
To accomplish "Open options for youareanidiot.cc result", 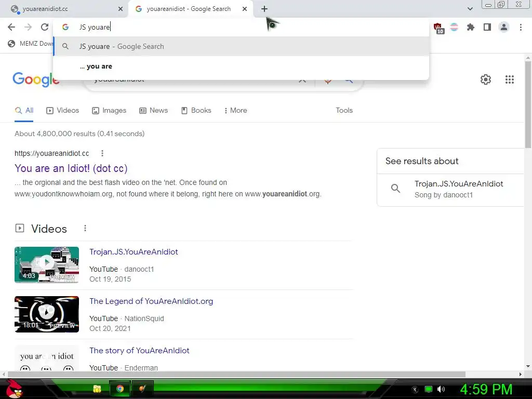I will (x=102, y=153).
